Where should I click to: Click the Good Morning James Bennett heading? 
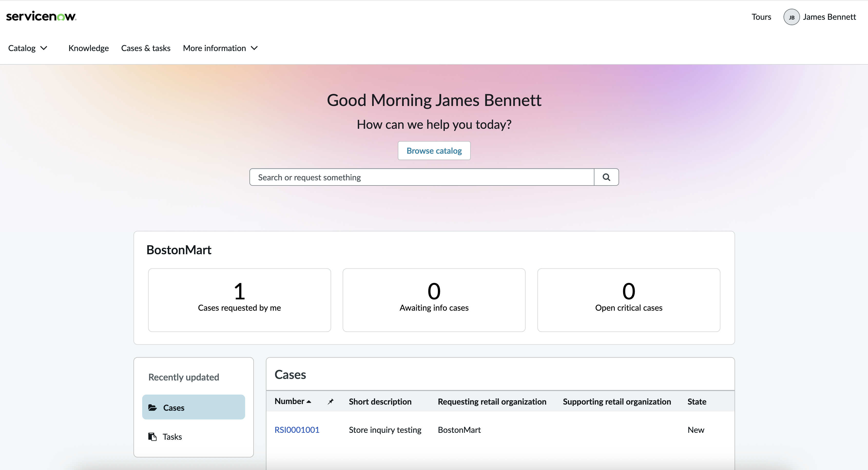coord(434,100)
